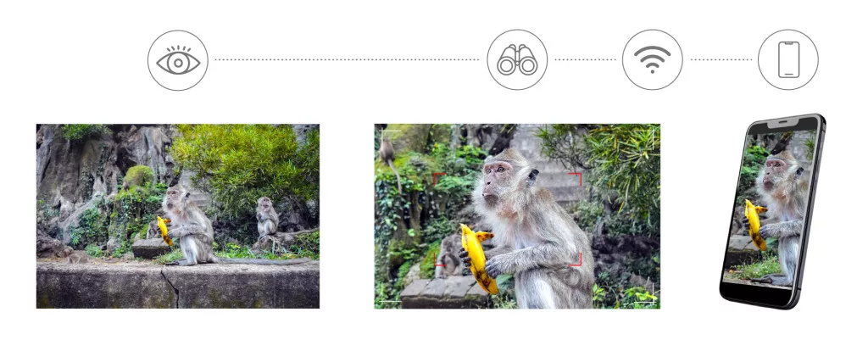Open the wide-view monkey photo
The height and width of the screenshot is (340, 868).
tap(178, 216)
